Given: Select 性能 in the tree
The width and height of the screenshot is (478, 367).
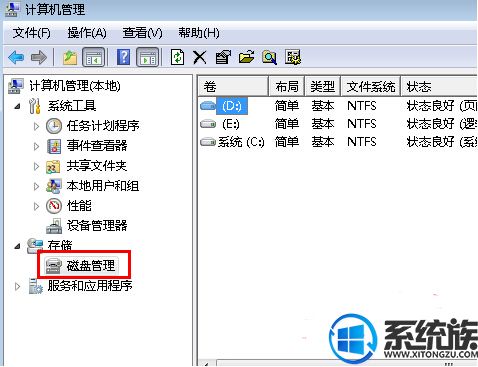Looking at the screenshot, I should [x=79, y=206].
